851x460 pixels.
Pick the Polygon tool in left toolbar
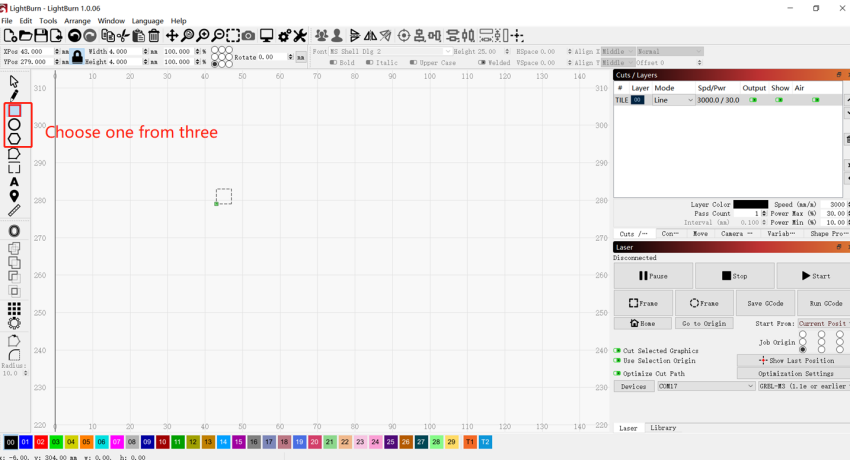click(x=14, y=139)
